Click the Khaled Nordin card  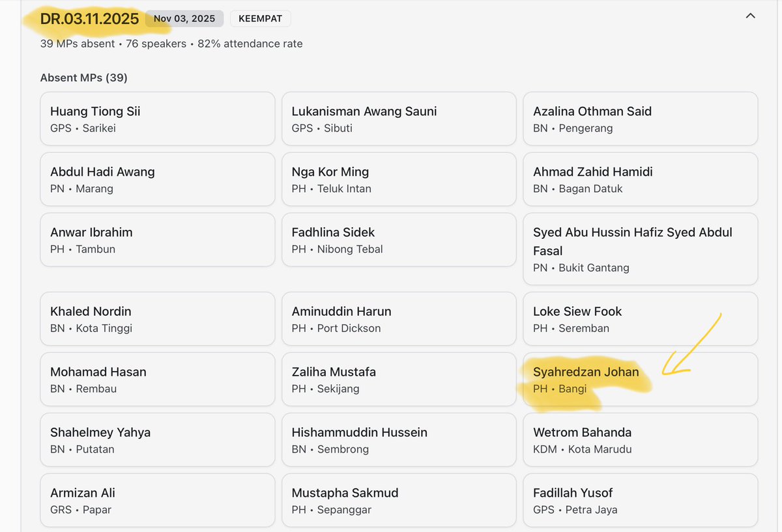pyautogui.click(x=157, y=318)
